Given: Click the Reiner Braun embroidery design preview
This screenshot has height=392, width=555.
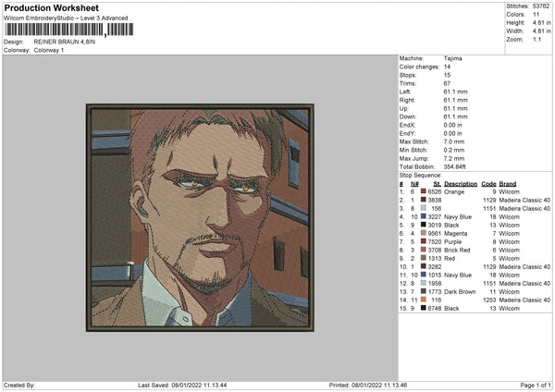Looking at the screenshot, I should point(200,217).
